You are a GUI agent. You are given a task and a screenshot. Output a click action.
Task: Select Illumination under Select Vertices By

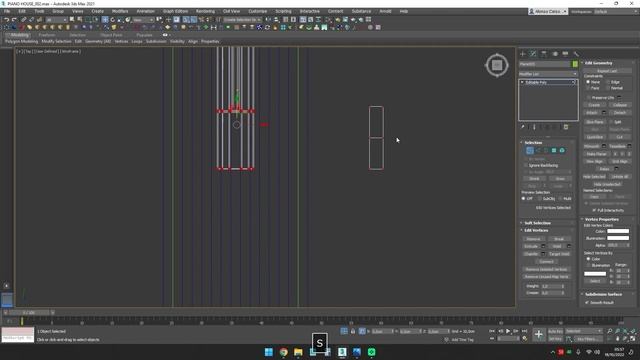(588, 265)
